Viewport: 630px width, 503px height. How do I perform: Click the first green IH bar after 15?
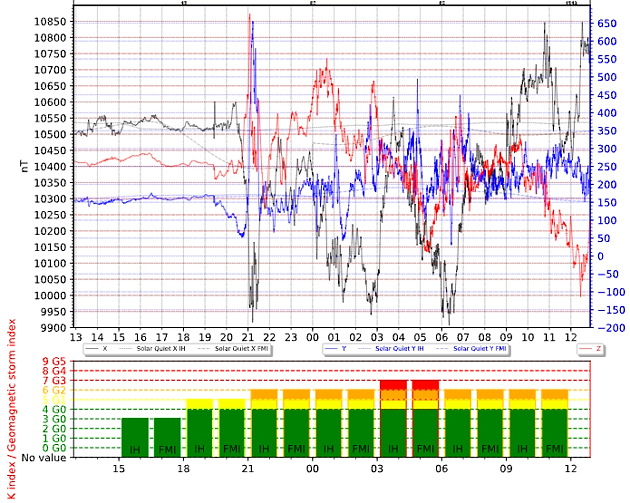point(135,436)
